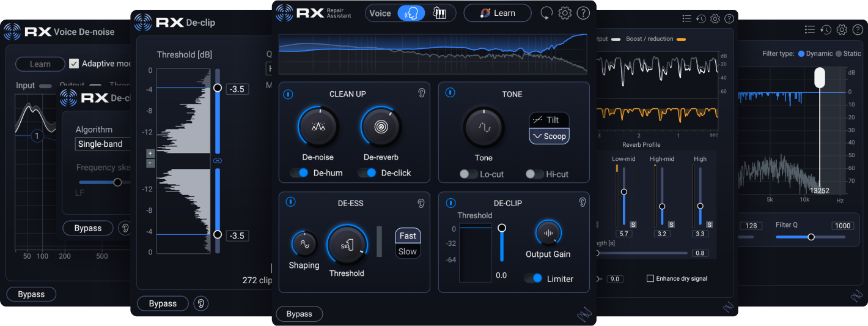
Task: Click the Low-mid band slider handle
Action: pos(624,192)
